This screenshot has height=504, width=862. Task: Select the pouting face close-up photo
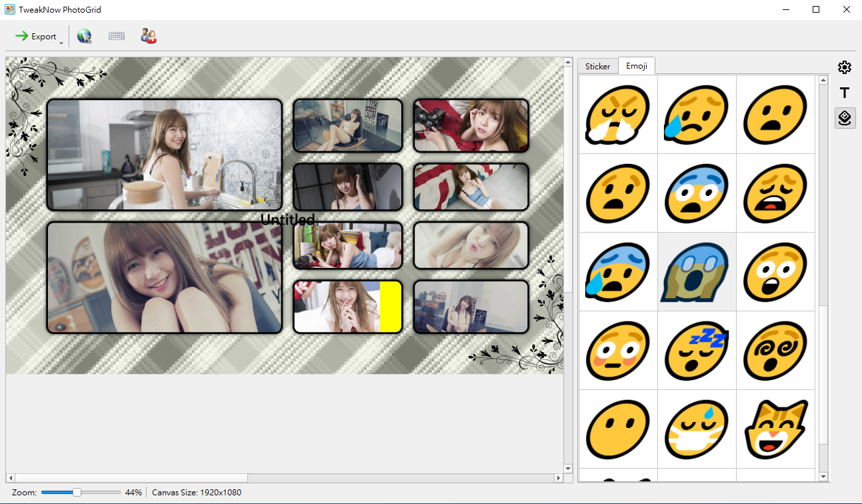click(x=471, y=245)
